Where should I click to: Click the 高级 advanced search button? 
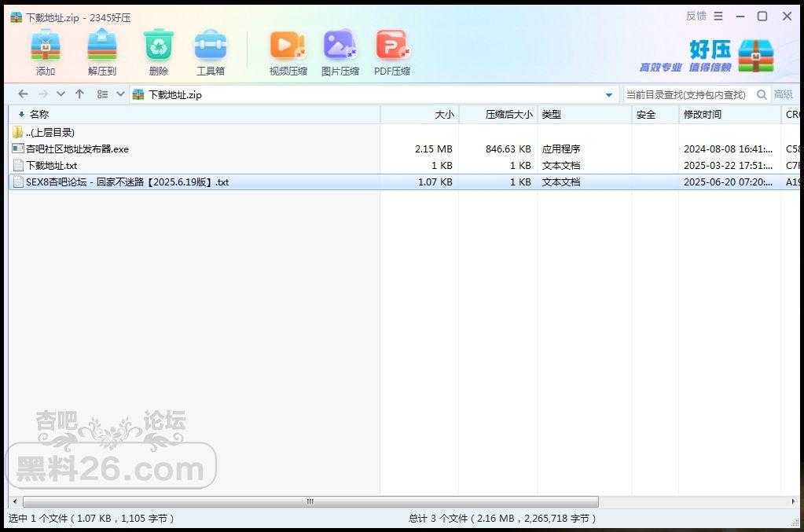pos(783,94)
